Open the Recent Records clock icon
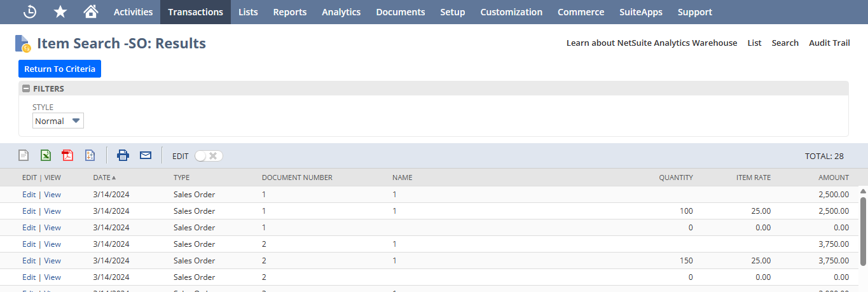Screen dimensions: 868x292 (29, 12)
